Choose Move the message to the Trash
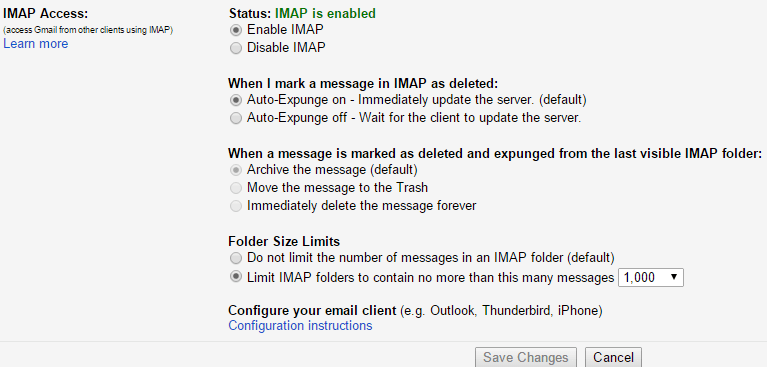This screenshot has height=367, width=767. [x=236, y=188]
